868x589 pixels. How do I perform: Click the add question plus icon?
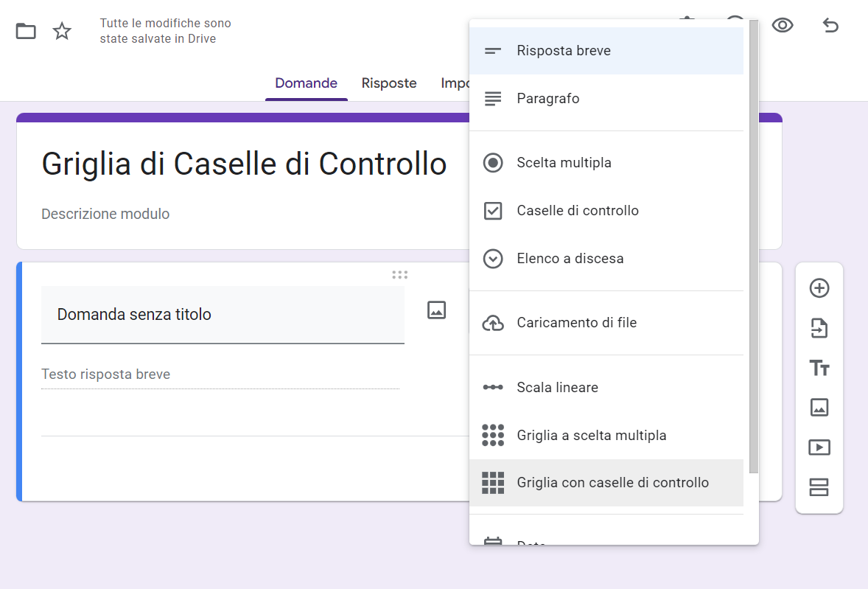click(819, 288)
